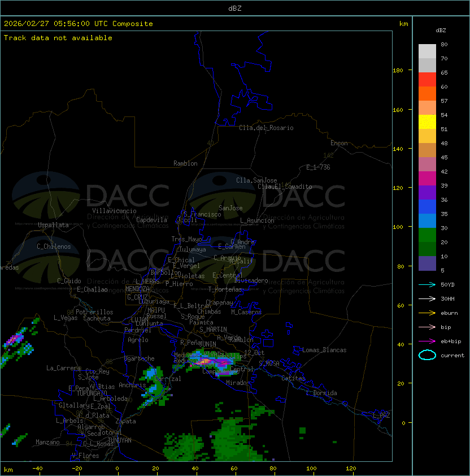470x476 pixels.
Task: Click the white 30HM arrow legend icon
Action: (x=427, y=298)
